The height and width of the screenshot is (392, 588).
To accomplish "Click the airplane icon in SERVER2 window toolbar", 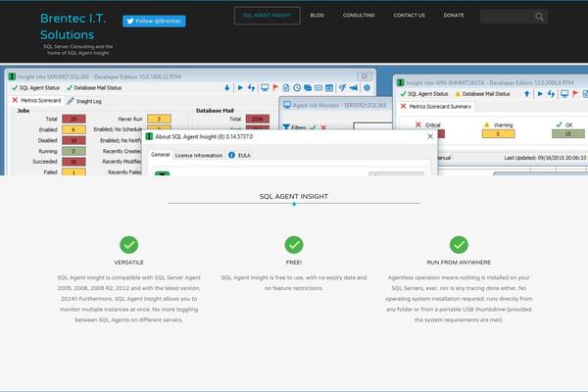I will pos(353,88).
